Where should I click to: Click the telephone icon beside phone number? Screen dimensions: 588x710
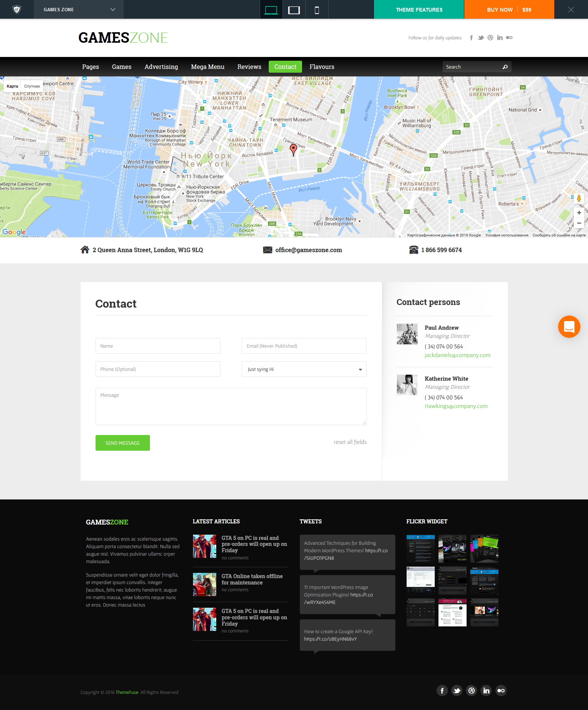(414, 250)
